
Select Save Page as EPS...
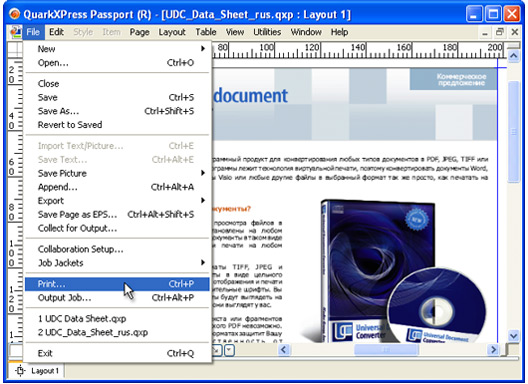pos(117,215)
